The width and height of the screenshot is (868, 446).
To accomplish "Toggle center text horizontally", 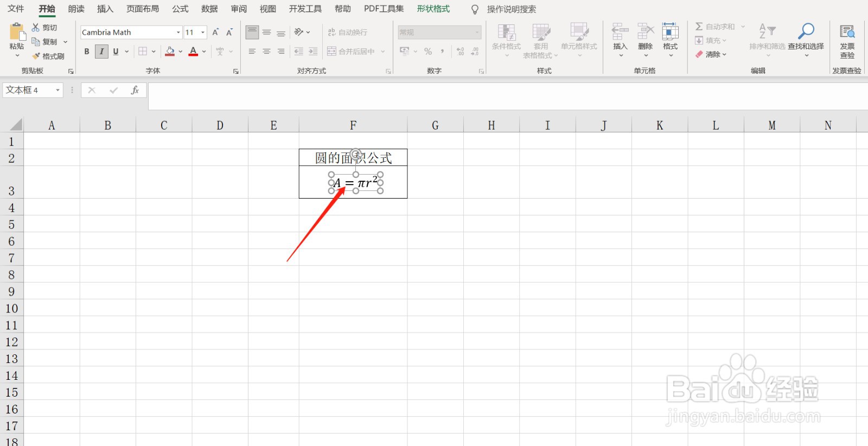I will pyautogui.click(x=266, y=52).
